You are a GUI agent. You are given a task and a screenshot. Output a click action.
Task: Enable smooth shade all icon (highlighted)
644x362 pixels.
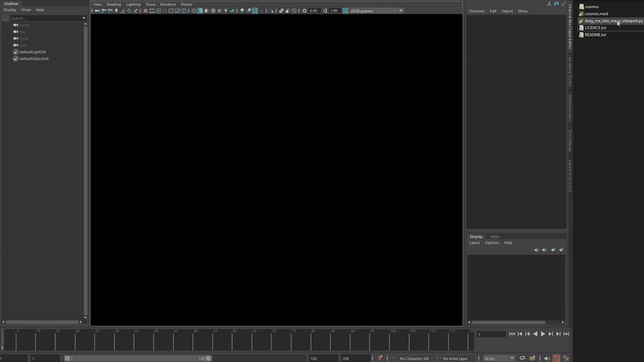point(200,10)
